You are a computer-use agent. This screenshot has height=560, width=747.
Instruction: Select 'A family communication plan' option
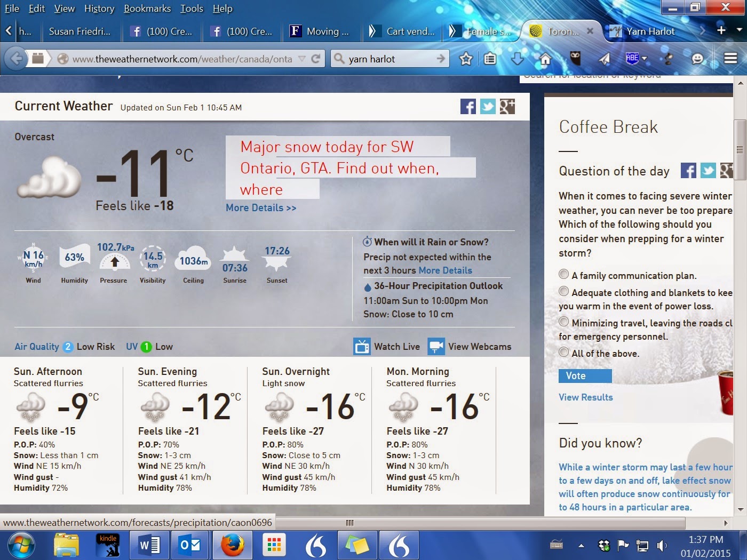point(563,274)
